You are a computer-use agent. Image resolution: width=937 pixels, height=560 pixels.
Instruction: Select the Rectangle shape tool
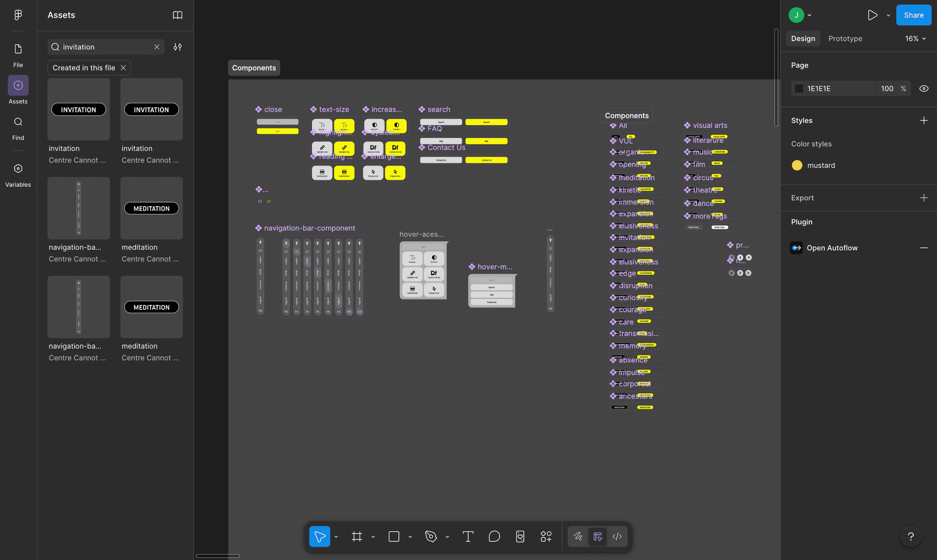coord(394,536)
